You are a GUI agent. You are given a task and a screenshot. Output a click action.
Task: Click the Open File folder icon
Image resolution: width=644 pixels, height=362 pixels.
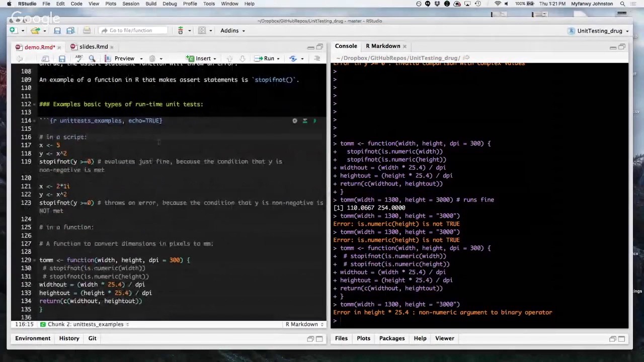tap(35, 31)
